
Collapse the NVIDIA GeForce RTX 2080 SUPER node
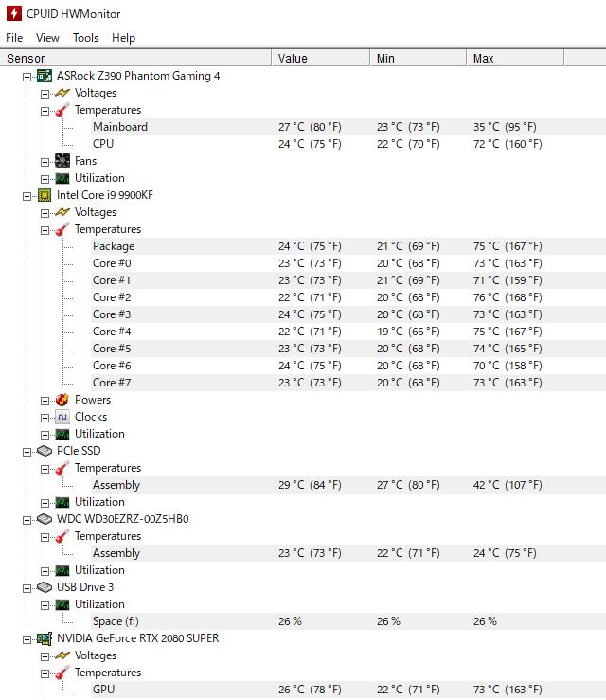[27, 639]
